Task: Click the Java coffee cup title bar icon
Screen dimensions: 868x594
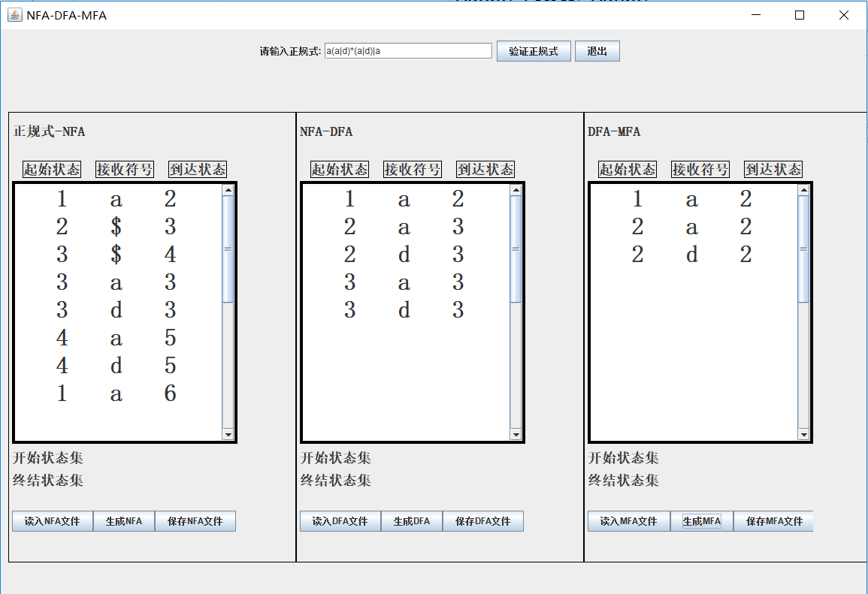Action: pos(14,15)
